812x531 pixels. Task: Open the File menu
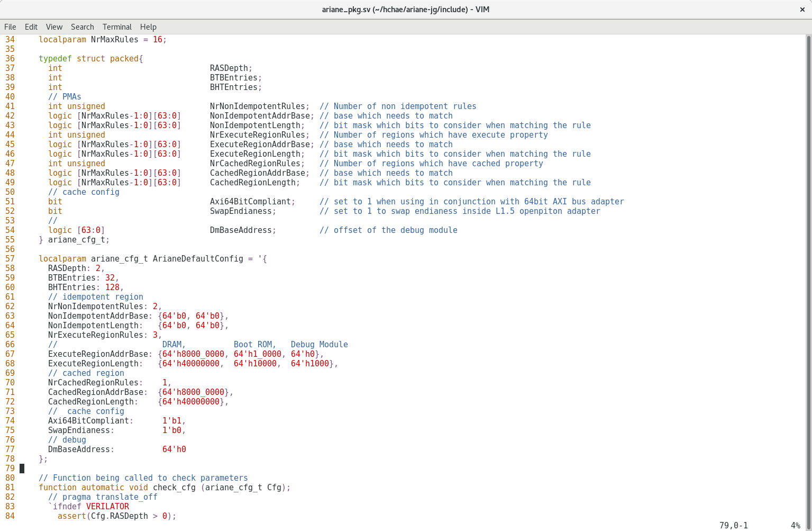click(x=10, y=27)
